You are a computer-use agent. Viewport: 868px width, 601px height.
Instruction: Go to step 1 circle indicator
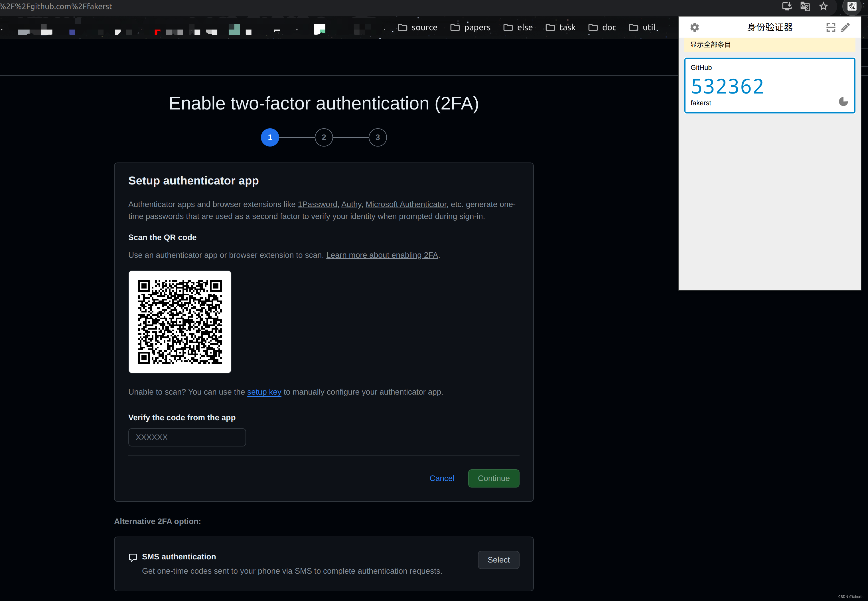coord(270,137)
